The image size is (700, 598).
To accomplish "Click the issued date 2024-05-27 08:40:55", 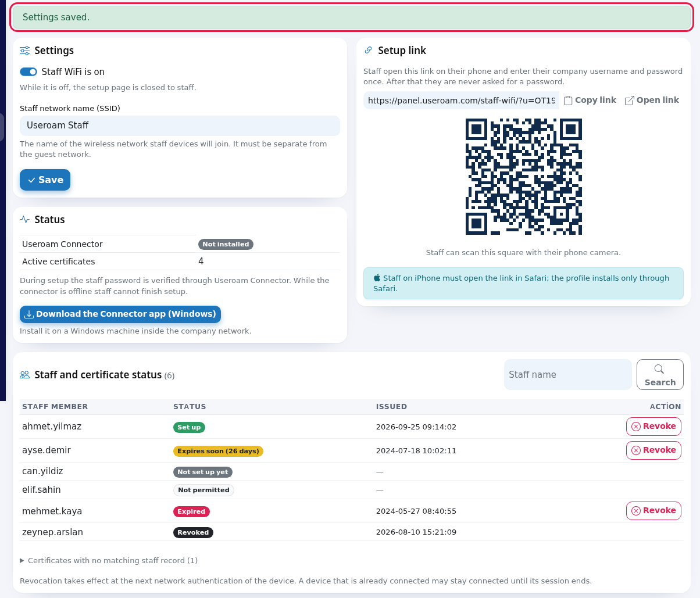I will point(416,511).
